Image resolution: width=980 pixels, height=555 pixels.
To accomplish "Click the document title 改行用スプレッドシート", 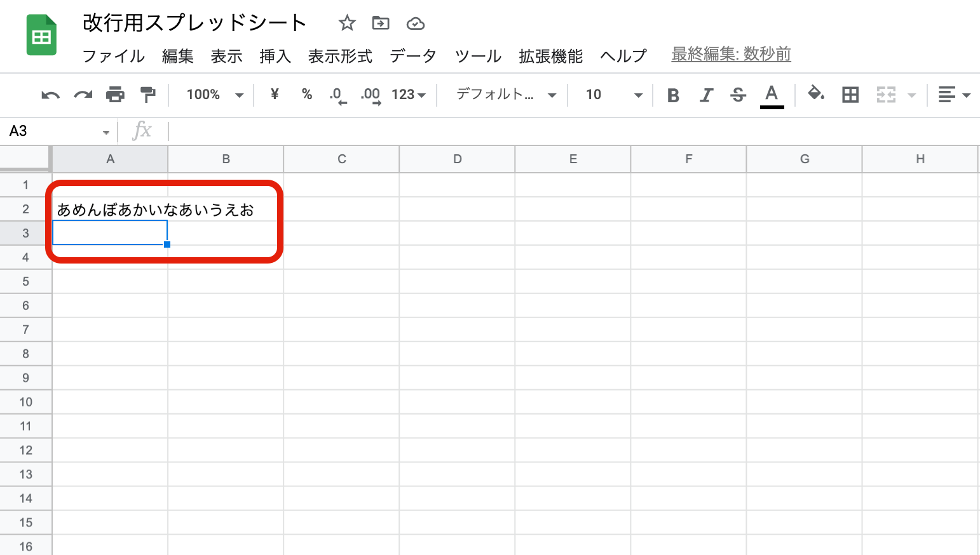I will click(194, 23).
